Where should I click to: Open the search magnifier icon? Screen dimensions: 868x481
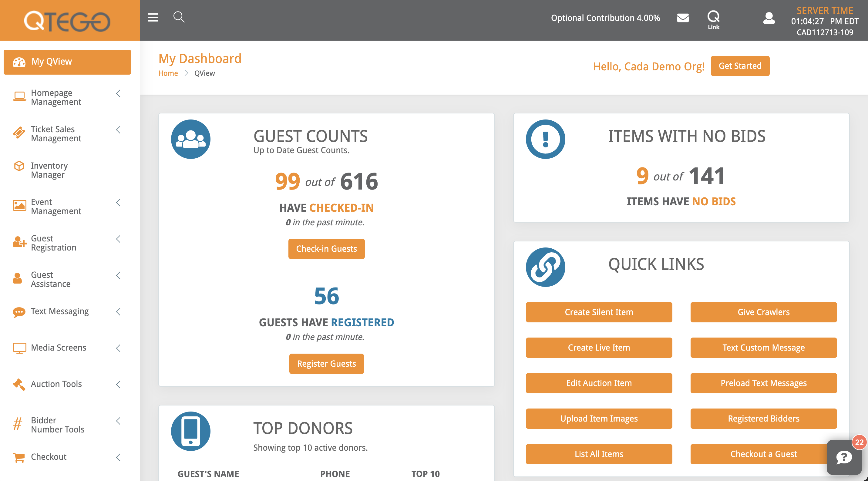coord(179,17)
